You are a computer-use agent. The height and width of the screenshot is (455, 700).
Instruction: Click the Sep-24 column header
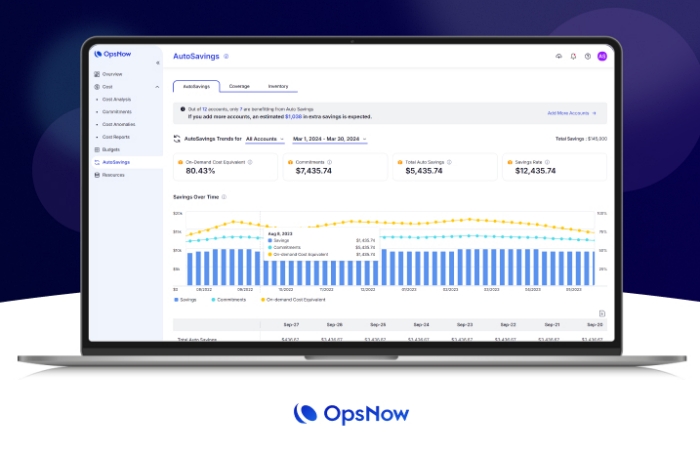pos(421,325)
